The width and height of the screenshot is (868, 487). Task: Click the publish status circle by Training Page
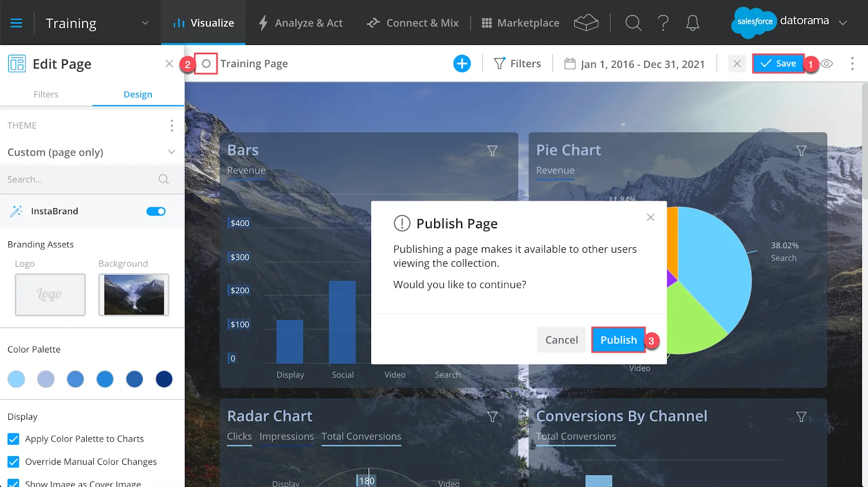click(x=206, y=64)
